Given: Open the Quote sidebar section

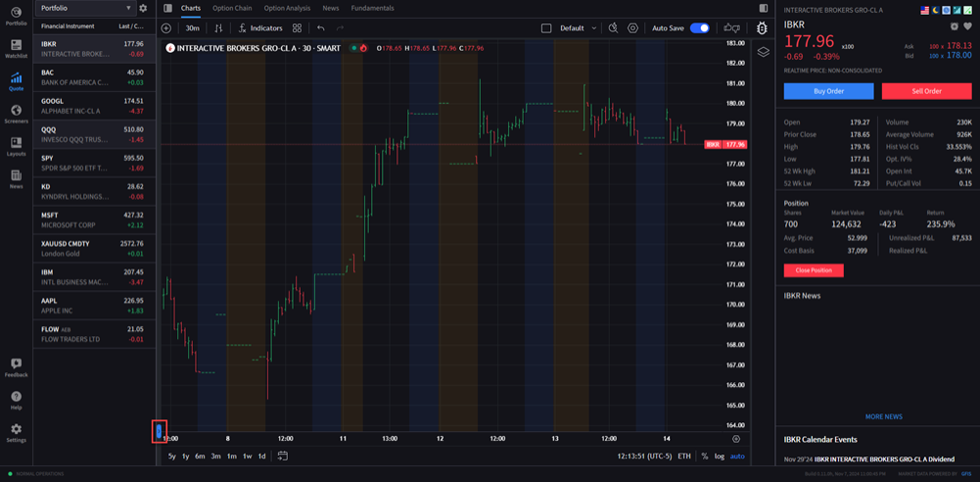Looking at the screenshot, I should coord(16,81).
